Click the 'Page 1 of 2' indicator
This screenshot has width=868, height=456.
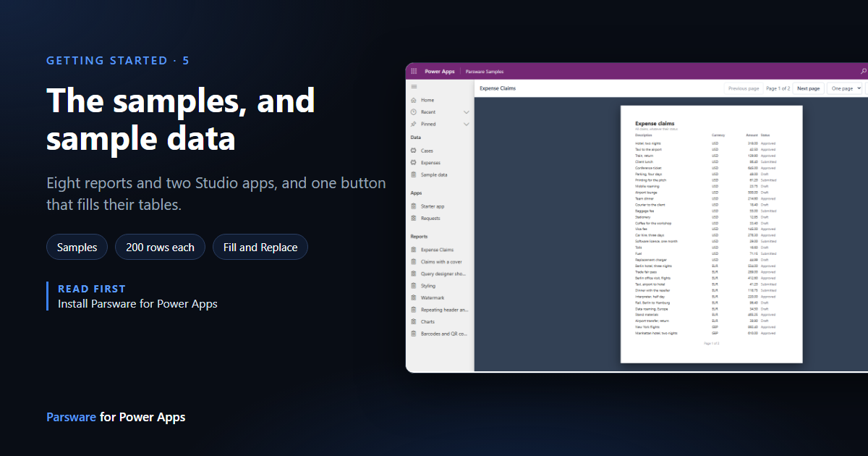pyautogui.click(x=778, y=88)
